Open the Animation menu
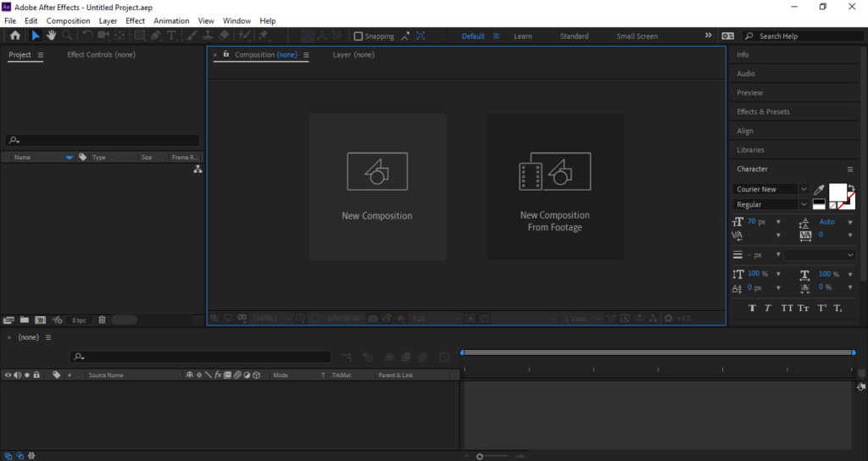This screenshot has width=868, height=461. coord(171,20)
